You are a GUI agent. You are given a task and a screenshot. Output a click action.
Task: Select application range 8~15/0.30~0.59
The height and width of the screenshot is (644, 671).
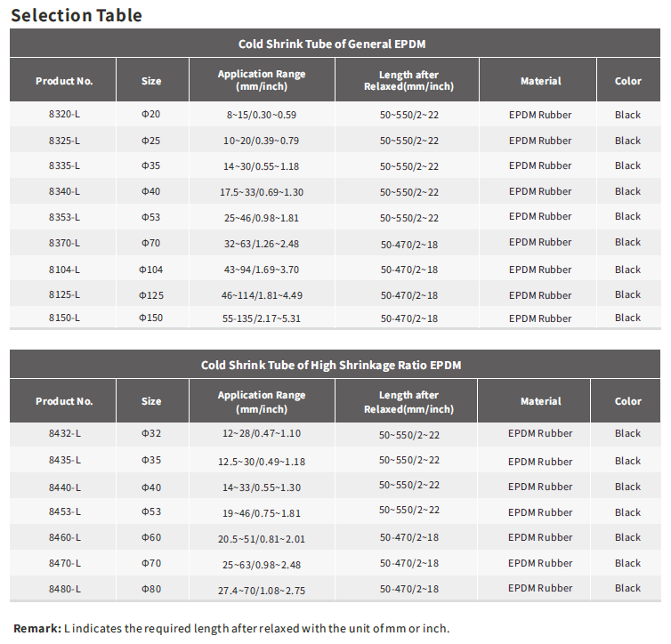tap(261, 115)
